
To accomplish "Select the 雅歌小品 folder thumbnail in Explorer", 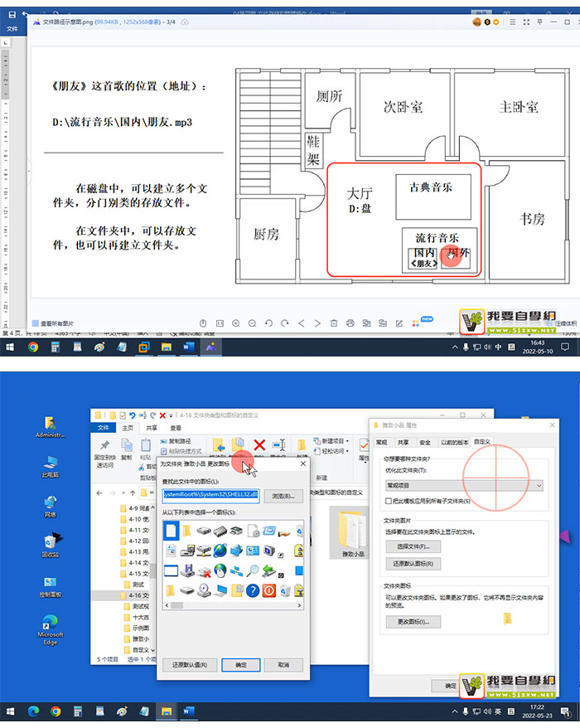I will (x=352, y=533).
